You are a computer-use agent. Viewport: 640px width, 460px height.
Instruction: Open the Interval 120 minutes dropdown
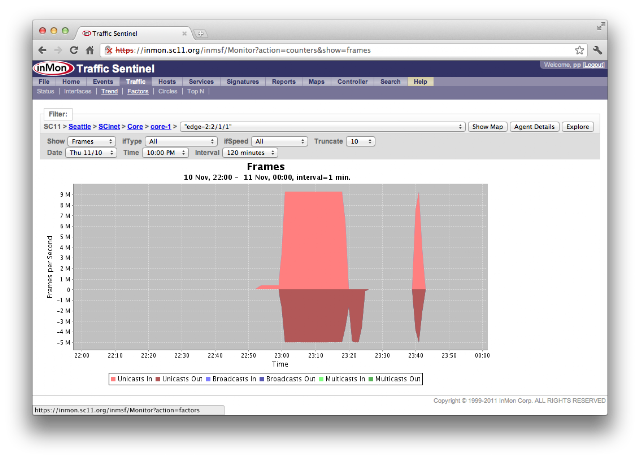point(250,153)
